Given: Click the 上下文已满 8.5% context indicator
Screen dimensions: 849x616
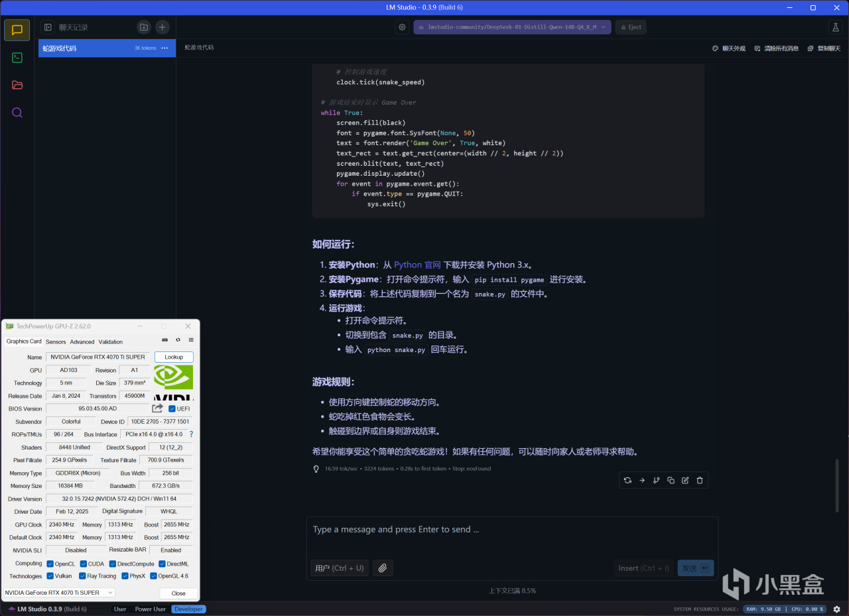Looking at the screenshot, I should (512, 590).
